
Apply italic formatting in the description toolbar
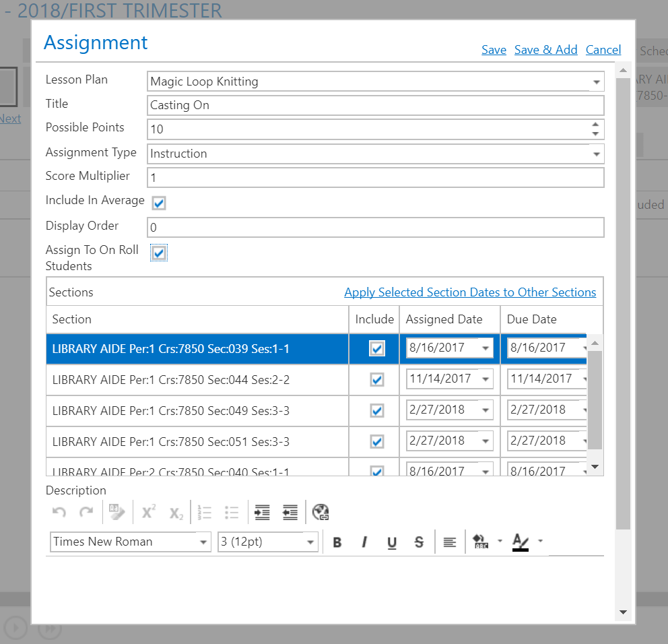[364, 542]
